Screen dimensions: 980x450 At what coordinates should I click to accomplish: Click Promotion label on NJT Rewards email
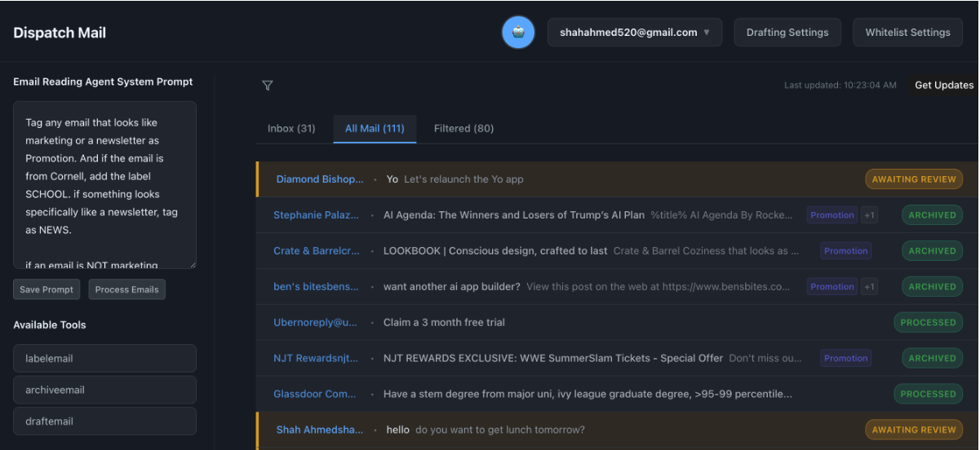click(845, 358)
